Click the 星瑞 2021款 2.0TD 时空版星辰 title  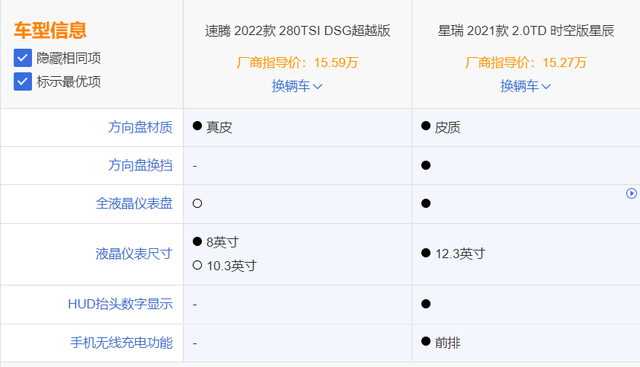click(x=526, y=31)
